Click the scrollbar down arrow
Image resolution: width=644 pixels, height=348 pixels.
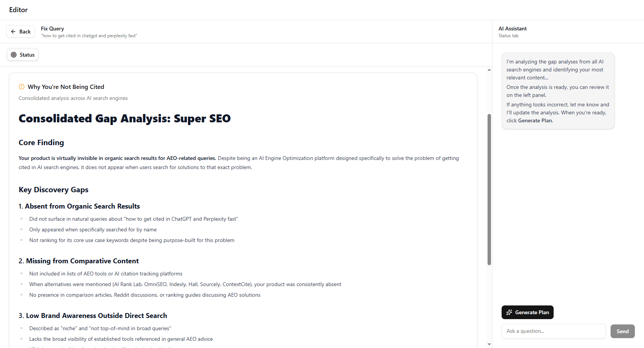pyautogui.click(x=489, y=344)
